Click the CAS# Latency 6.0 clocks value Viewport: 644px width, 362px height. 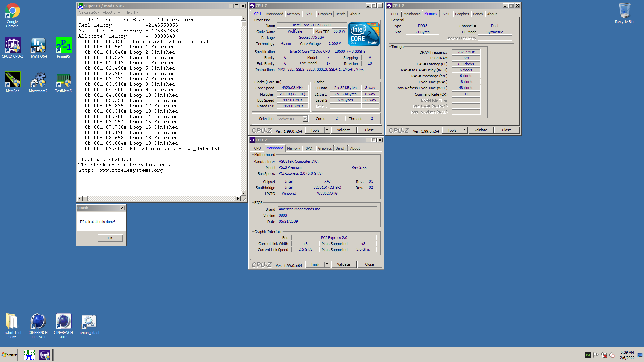[x=466, y=64]
